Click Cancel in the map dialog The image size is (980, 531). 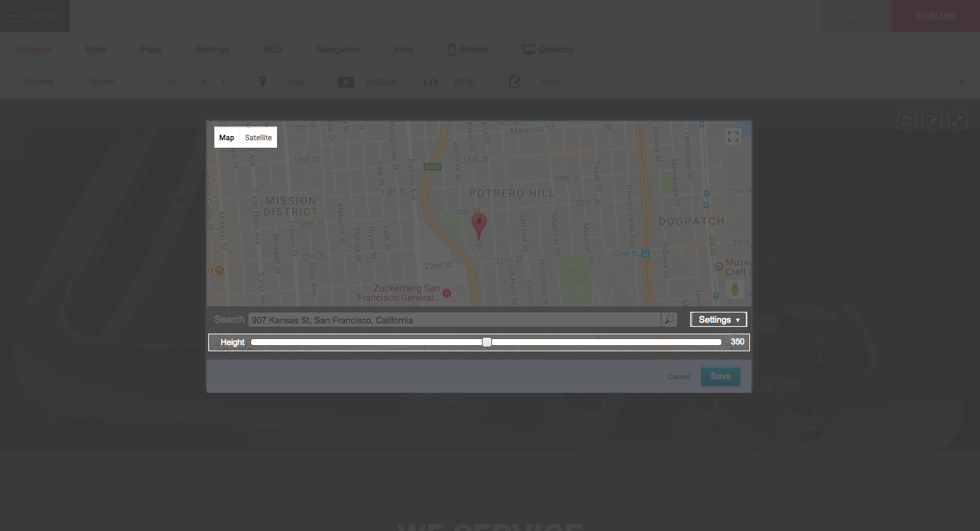click(x=679, y=376)
